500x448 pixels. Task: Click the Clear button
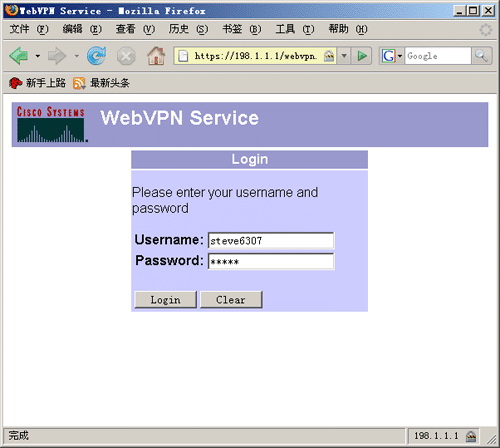(231, 300)
